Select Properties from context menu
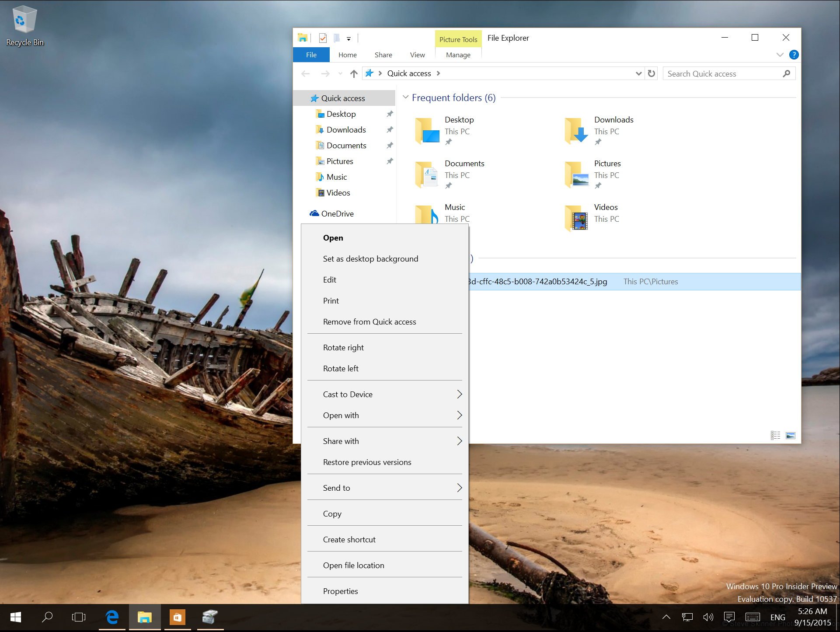Viewport: 840px width, 632px height. [x=341, y=591]
